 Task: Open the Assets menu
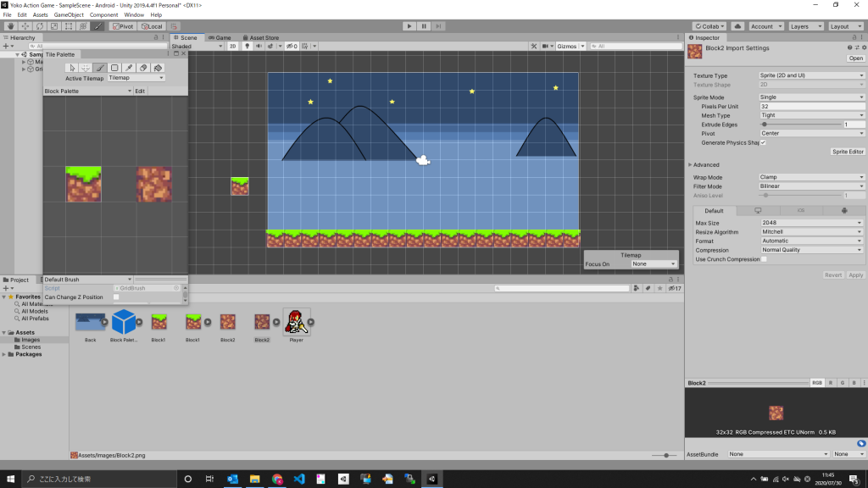[41, 15]
